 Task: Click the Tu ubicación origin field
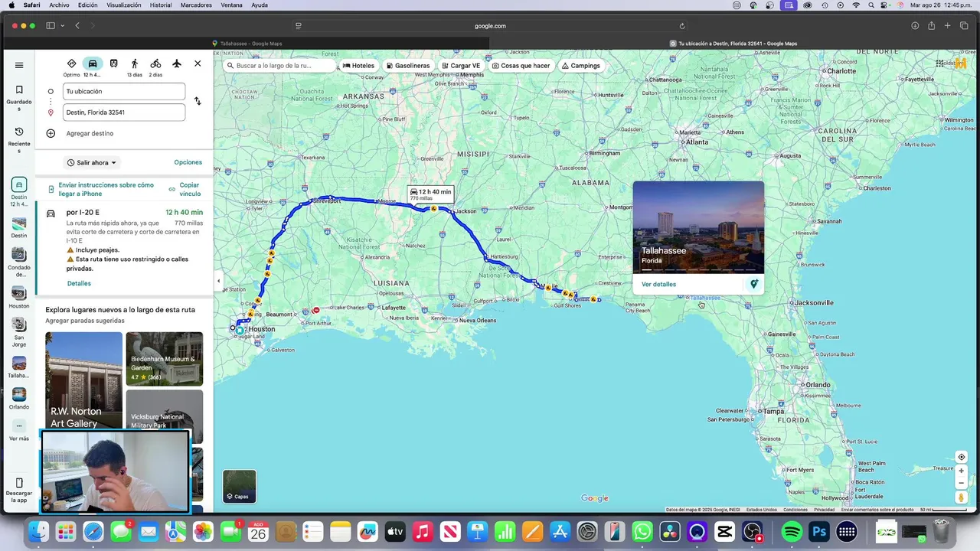coord(124,91)
